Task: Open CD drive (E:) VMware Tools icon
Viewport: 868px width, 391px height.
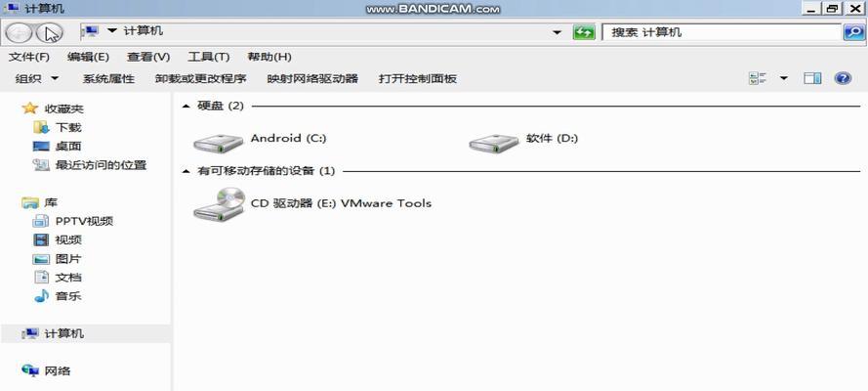Action: pos(220,203)
